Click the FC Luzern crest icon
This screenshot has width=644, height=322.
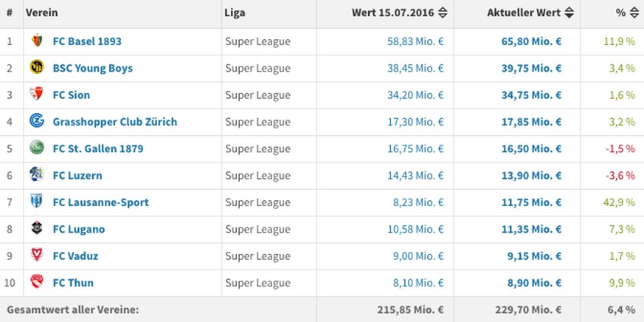click(37, 174)
